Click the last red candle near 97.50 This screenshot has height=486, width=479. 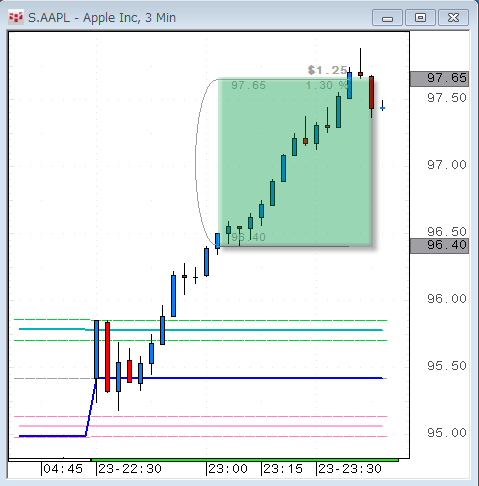click(x=371, y=92)
